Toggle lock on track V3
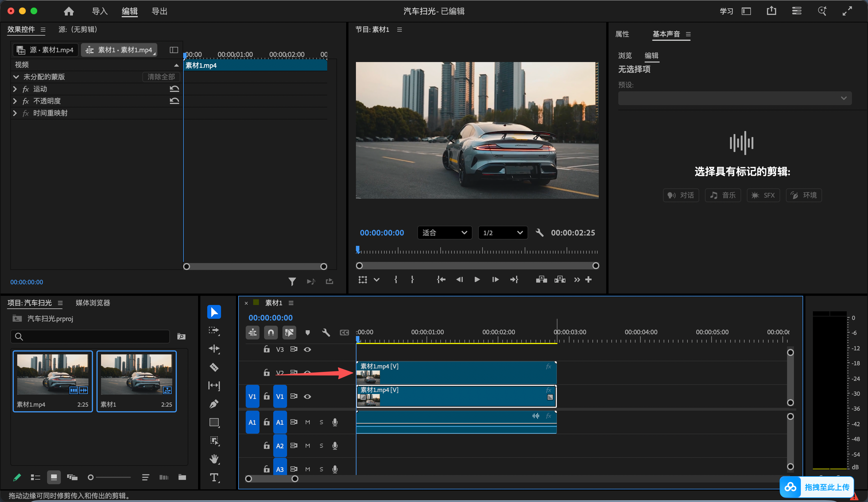The height and width of the screenshot is (502, 868). (x=267, y=350)
